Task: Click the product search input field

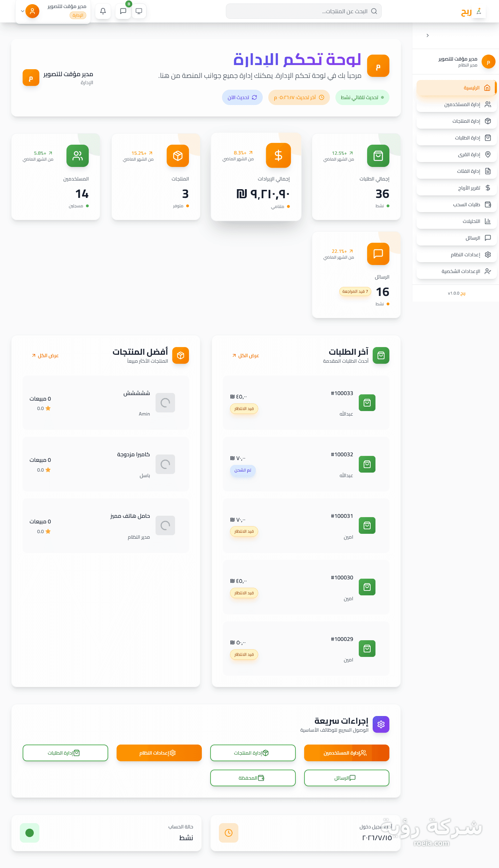Action: [304, 11]
